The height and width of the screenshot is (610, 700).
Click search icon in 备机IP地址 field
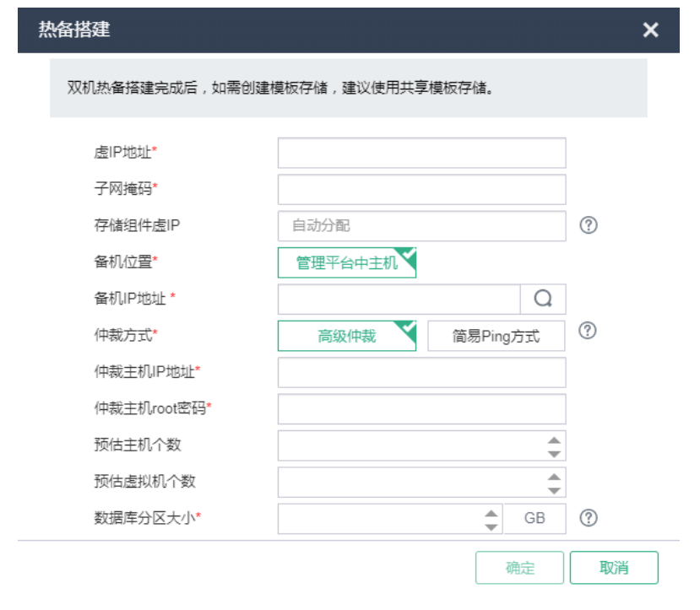pos(543,299)
